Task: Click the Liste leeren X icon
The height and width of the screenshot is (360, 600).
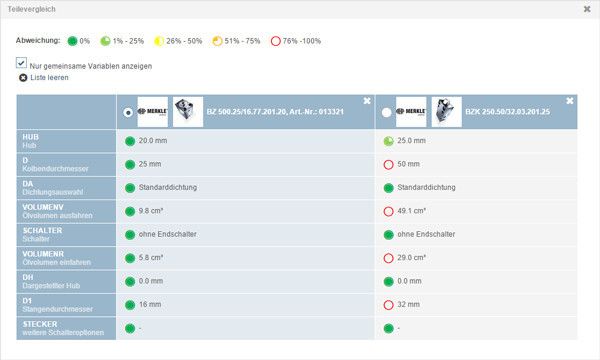Action: click(x=23, y=78)
